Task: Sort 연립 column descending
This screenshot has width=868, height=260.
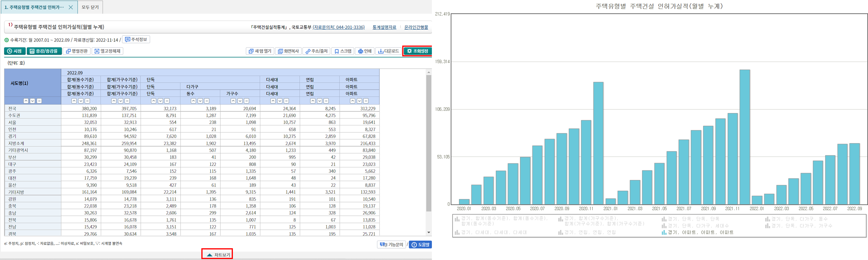Action: pyautogui.click(x=319, y=101)
